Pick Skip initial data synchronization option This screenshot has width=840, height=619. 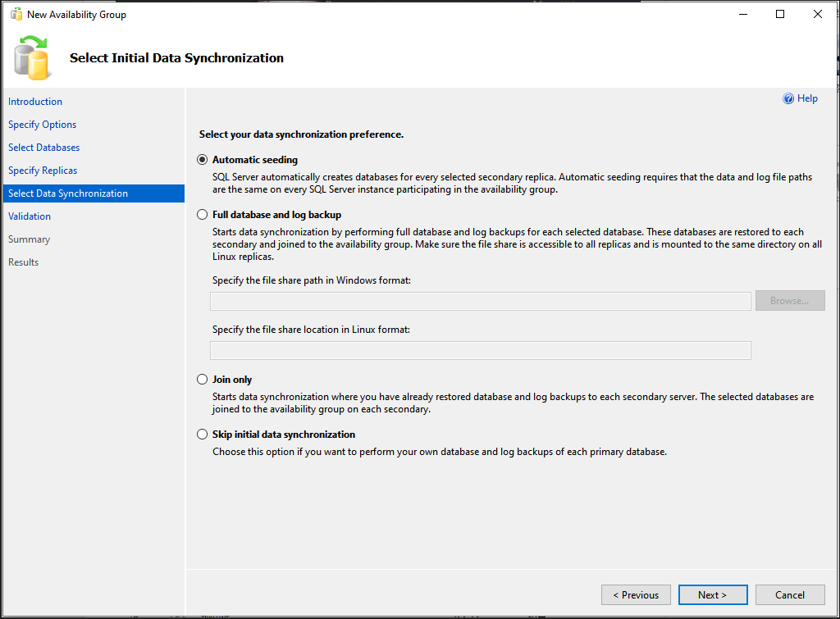click(203, 435)
